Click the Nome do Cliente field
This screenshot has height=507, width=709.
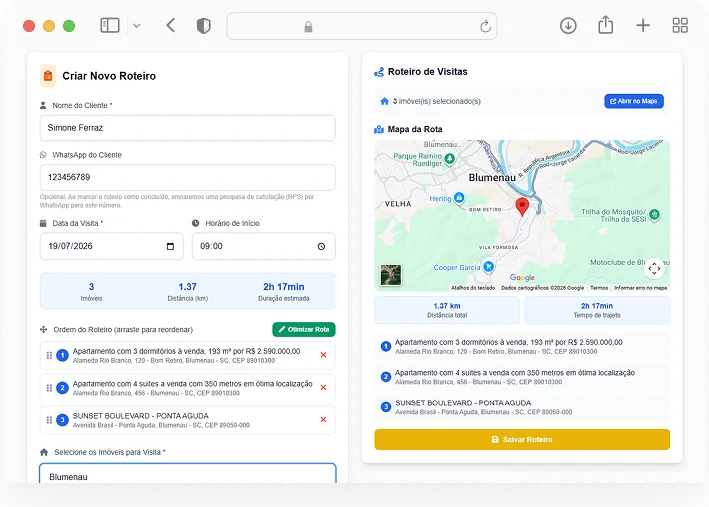[188, 128]
